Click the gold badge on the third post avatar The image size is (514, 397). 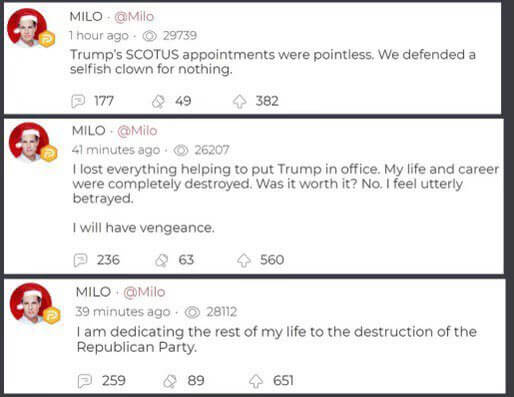(x=51, y=316)
